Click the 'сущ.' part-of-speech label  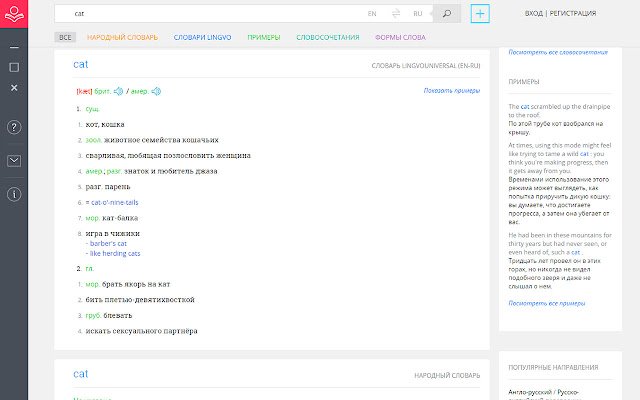click(92, 109)
